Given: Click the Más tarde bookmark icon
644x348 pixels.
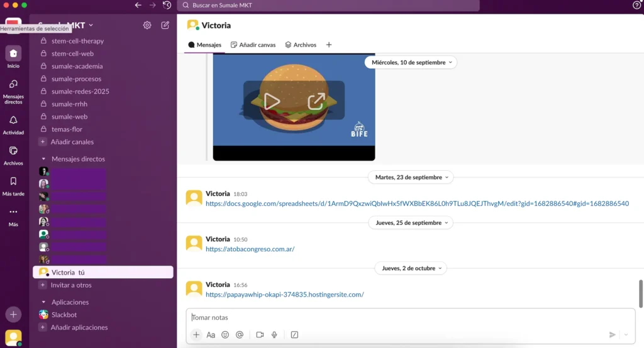Looking at the screenshot, I should coord(13,182).
